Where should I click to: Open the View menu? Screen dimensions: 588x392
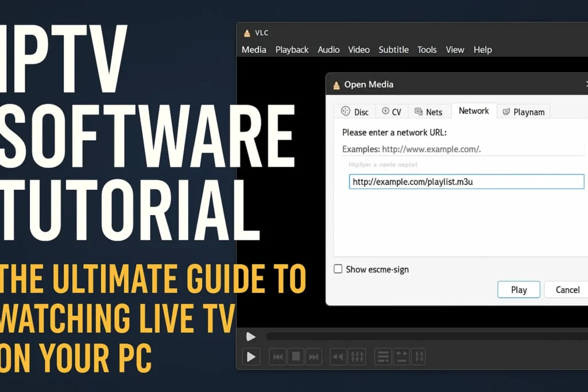[455, 49]
